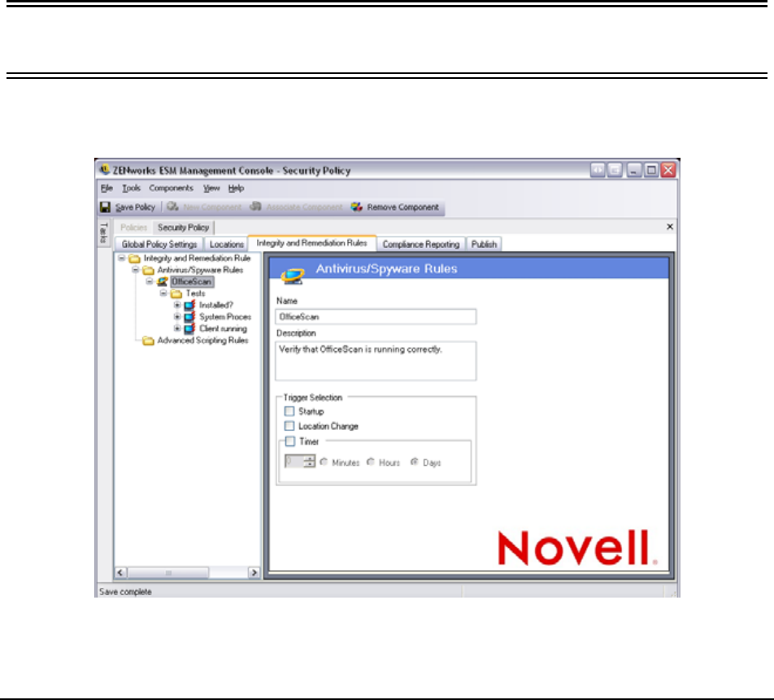The width and height of the screenshot is (774, 700).
Task: Collapse the OfficeScan tree node
Action: [x=149, y=281]
